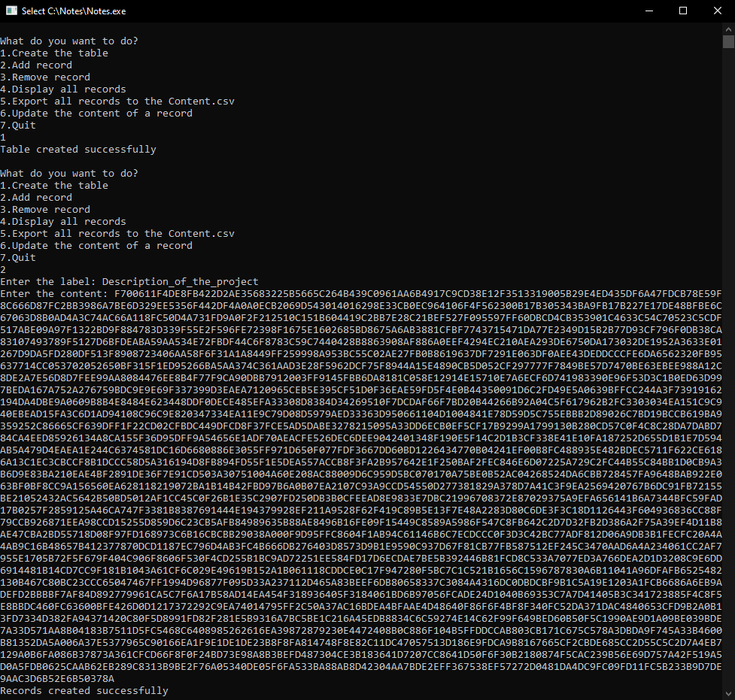The width and height of the screenshot is (735, 700).
Task: Click the hex line starting '79CCB926'
Action: pyautogui.click(x=361, y=523)
